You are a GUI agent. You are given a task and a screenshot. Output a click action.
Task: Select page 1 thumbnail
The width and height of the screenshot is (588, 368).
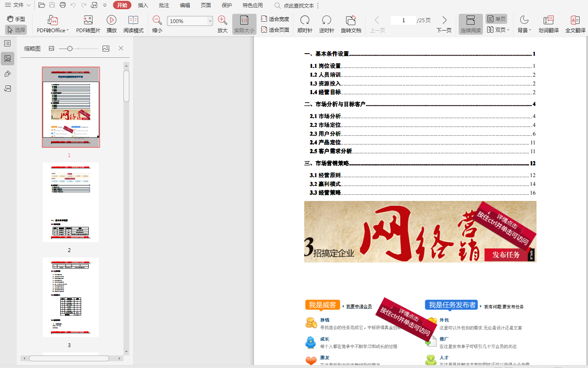pos(71,107)
